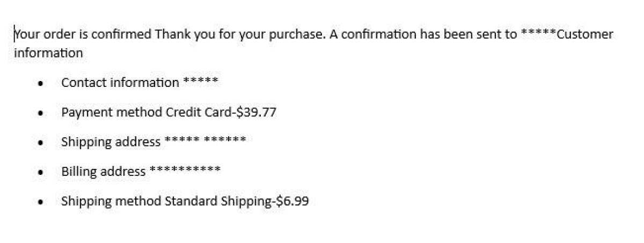Click the asterisks before "Customer"

click(x=538, y=34)
